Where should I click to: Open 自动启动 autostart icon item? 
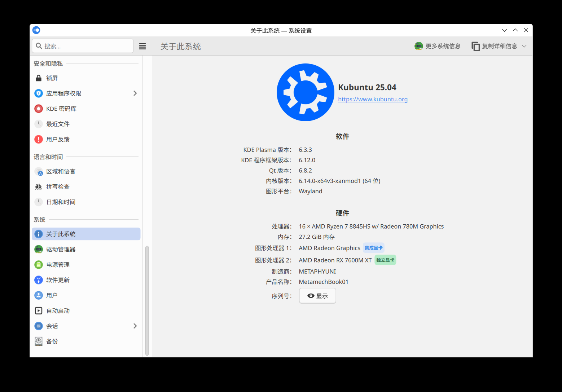pyautogui.click(x=39, y=310)
